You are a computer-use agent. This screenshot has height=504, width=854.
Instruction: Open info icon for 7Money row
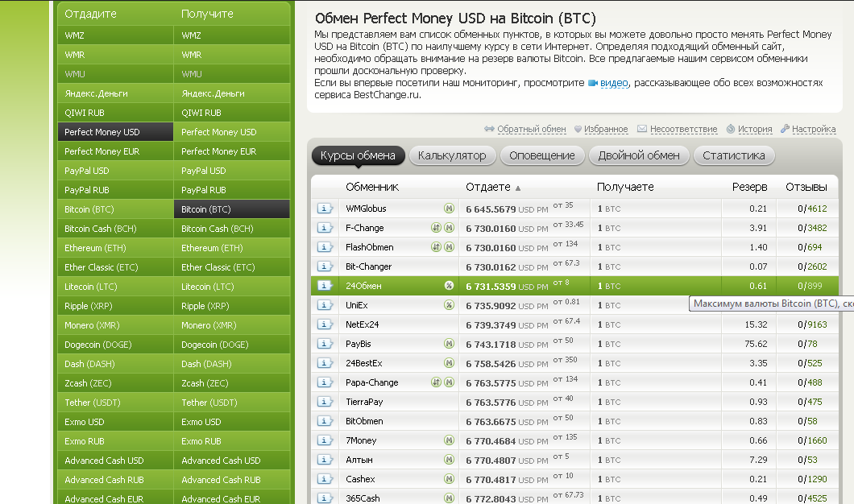(325, 440)
